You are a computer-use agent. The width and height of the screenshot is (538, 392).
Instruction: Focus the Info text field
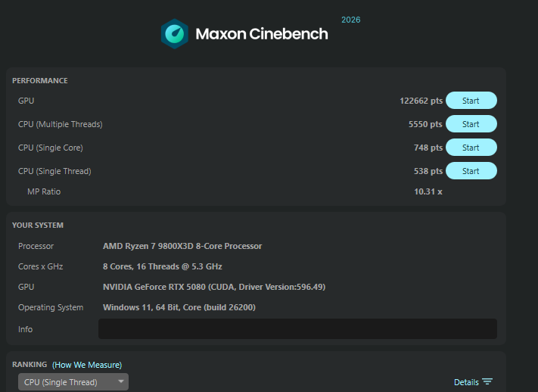(297, 329)
